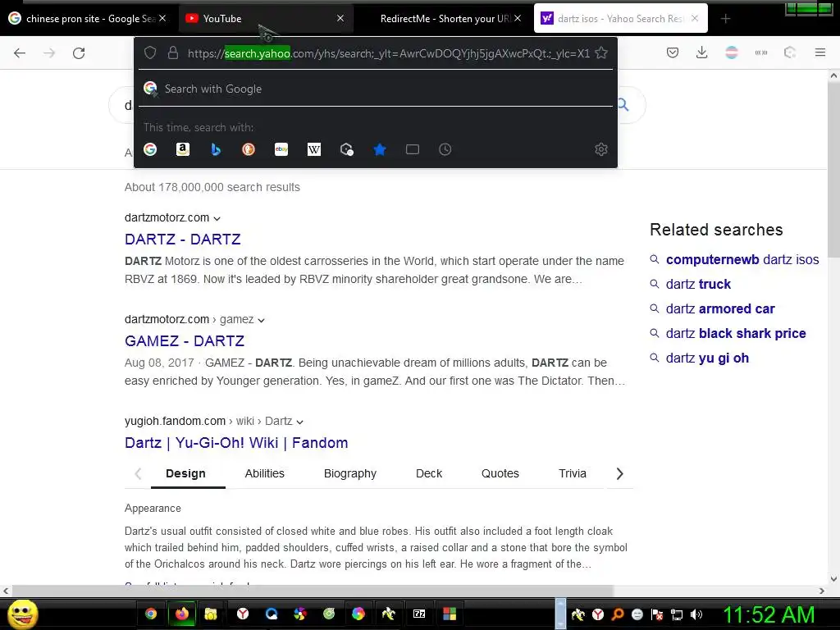Click the striped flag extension icon
The height and width of the screenshot is (630, 840).
click(732, 52)
